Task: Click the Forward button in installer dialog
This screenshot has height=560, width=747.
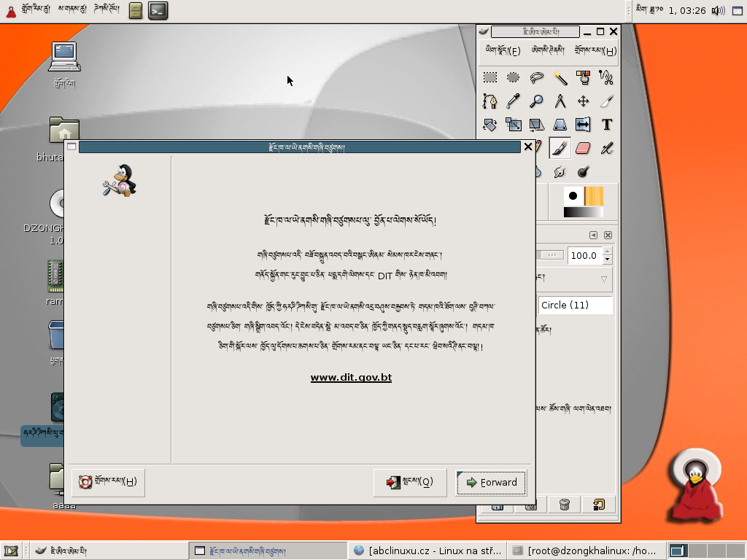Action: 491,483
